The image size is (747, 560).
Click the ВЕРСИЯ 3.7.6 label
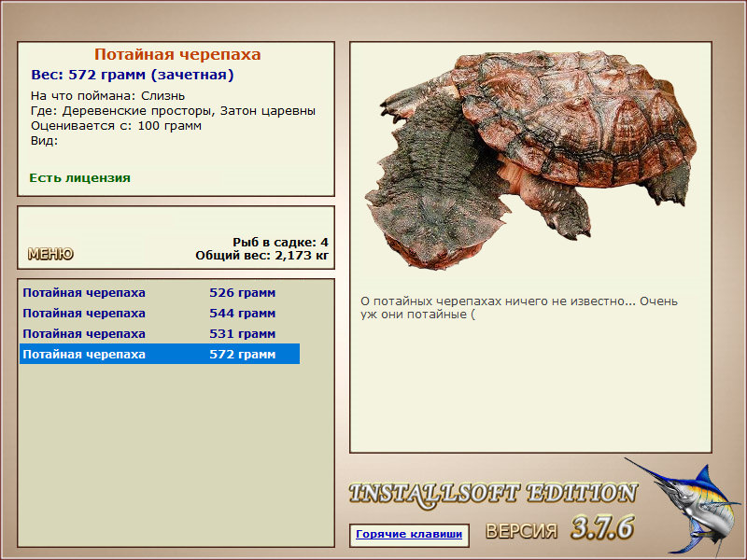point(559,528)
